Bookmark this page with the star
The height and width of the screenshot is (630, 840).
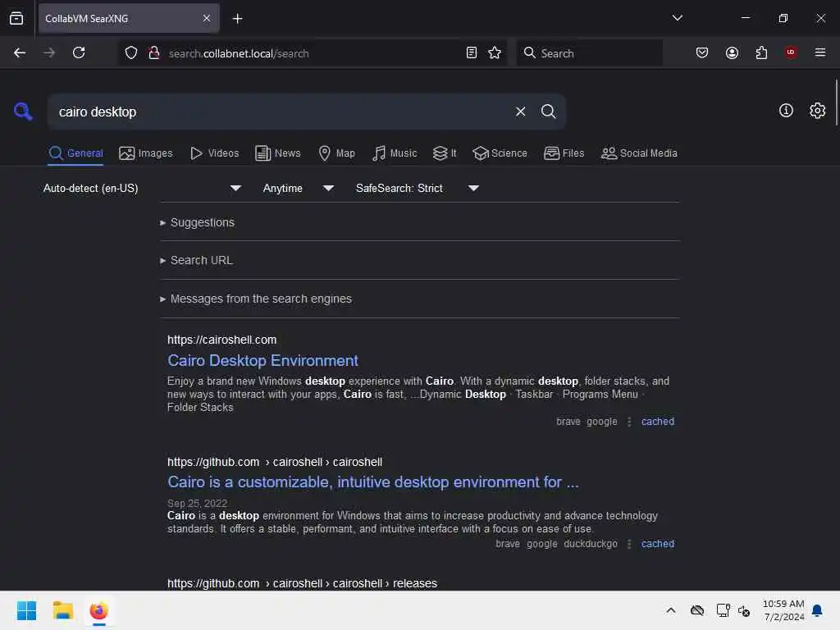tap(495, 52)
